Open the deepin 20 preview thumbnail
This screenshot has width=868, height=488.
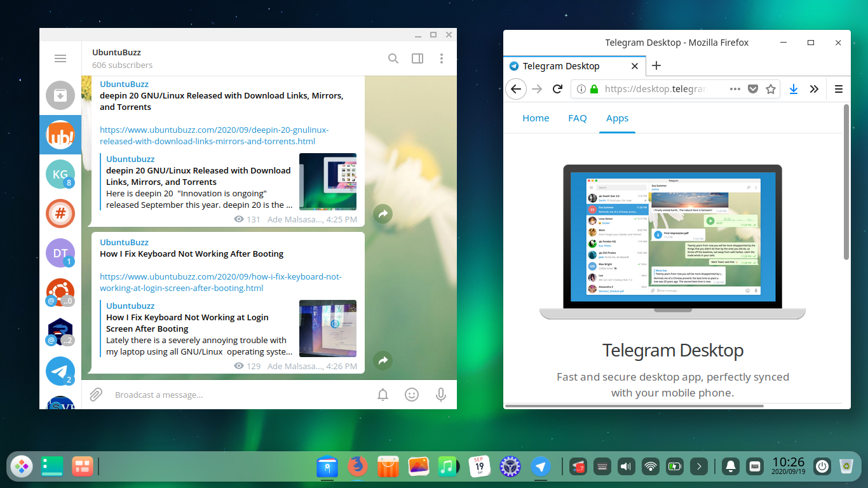(328, 182)
